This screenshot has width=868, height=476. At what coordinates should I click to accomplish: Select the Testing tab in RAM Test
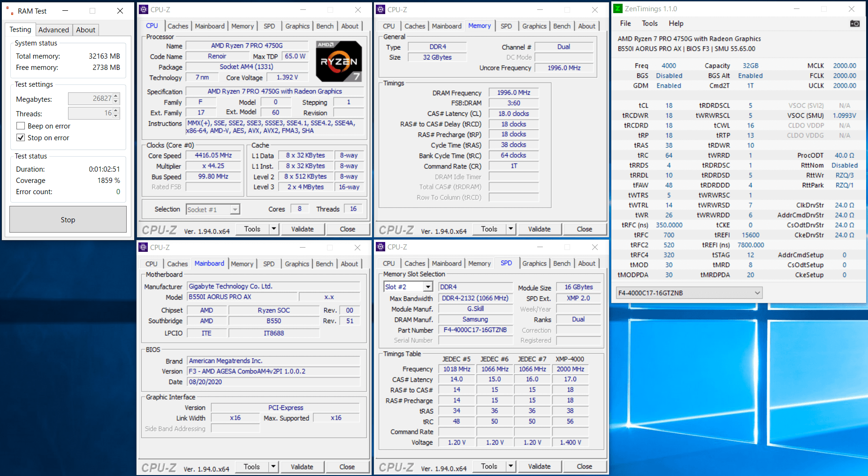(20, 29)
